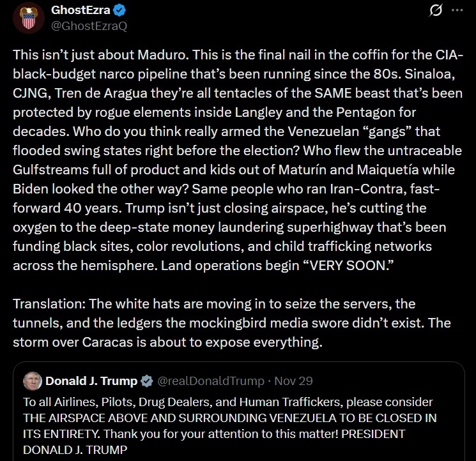
Task: Click the verified badge beside Donald J. Trump
Action: point(146,381)
